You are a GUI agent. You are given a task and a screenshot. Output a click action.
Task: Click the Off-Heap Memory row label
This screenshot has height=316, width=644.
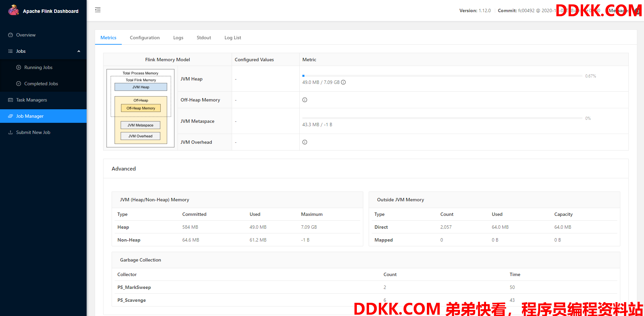(200, 100)
